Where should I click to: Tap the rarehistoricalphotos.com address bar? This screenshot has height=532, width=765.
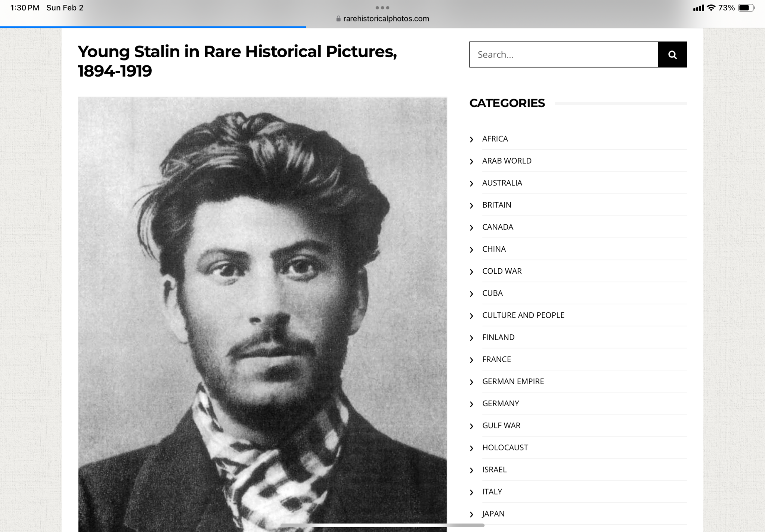coord(386,19)
